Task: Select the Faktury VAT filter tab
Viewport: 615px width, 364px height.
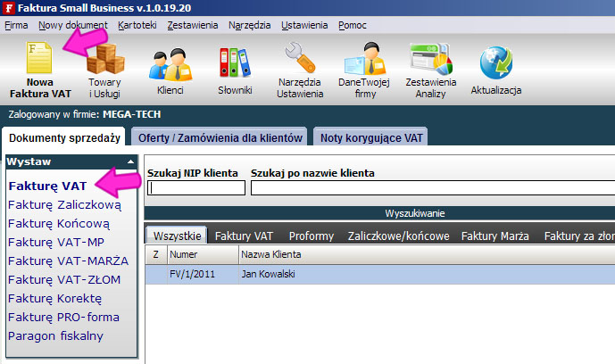Action: click(244, 236)
